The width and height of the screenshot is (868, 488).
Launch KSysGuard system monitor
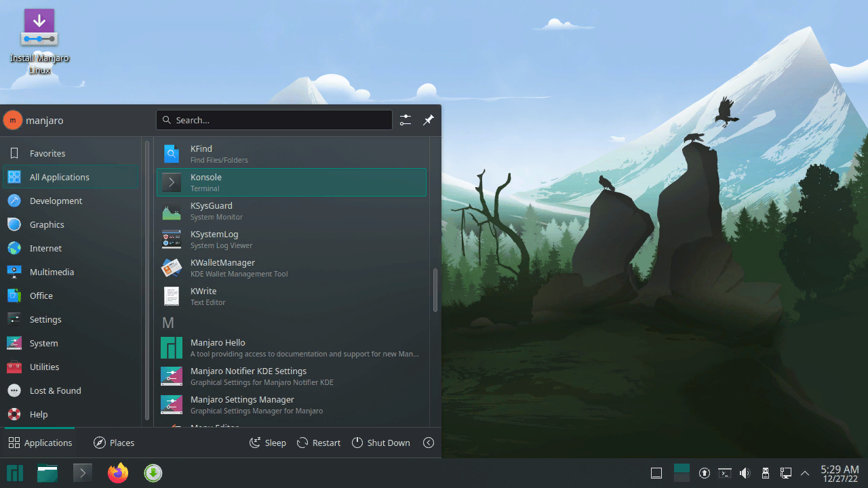tap(292, 211)
